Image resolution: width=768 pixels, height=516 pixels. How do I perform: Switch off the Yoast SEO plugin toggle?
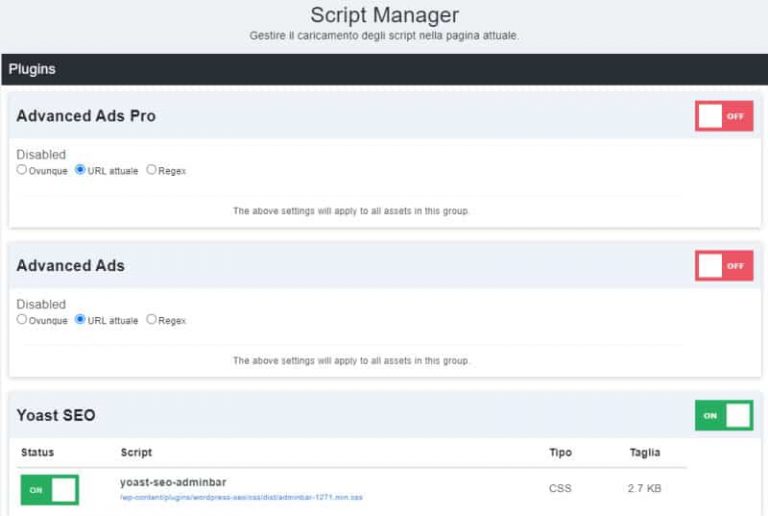(x=724, y=415)
